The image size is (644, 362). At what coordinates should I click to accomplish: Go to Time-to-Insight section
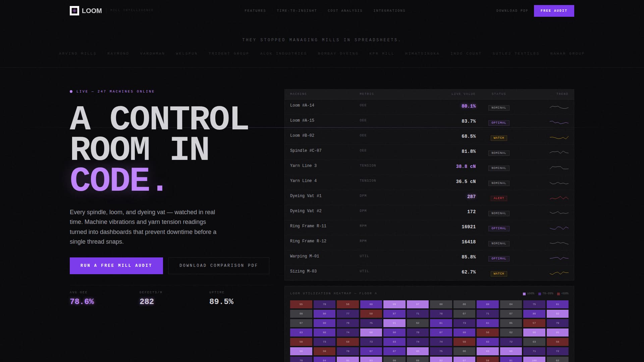click(x=297, y=11)
